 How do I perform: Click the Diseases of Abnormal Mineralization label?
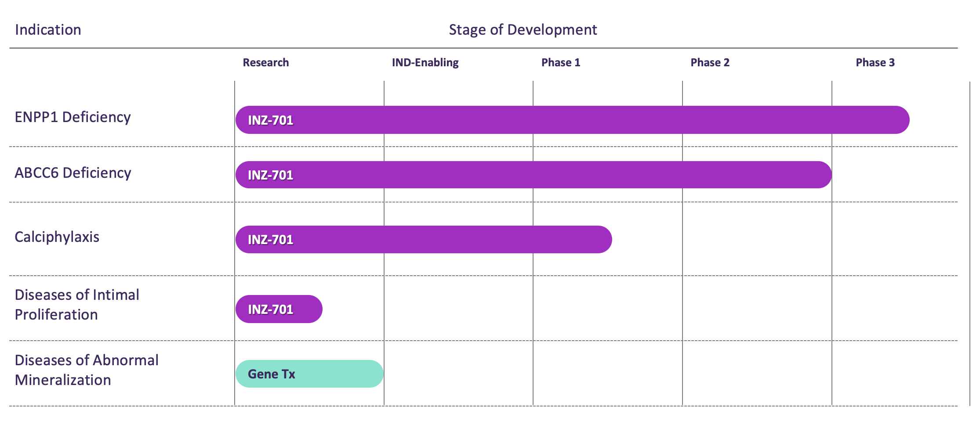tap(87, 370)
